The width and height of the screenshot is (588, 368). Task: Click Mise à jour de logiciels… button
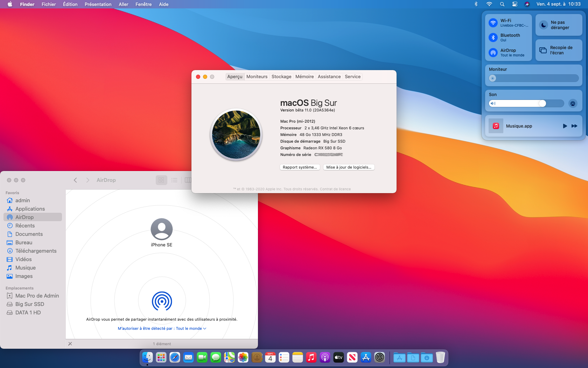point(349,167)
